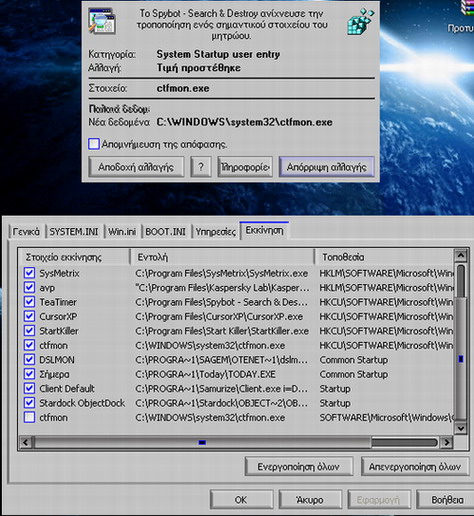This screenshot has height=516, width=474.
Task: Click the Spybot - Search & Des… command path for TeaTimer
Action: [x=222, y=302]
